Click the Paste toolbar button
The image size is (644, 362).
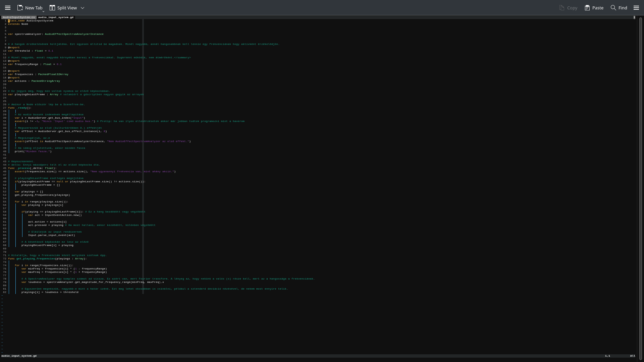click(594, 8)
